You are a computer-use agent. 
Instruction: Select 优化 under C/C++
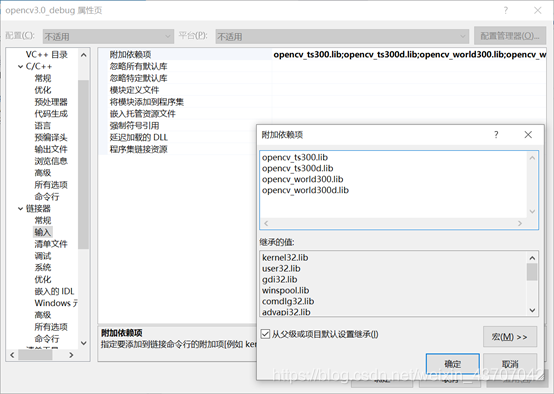point(43,90)
